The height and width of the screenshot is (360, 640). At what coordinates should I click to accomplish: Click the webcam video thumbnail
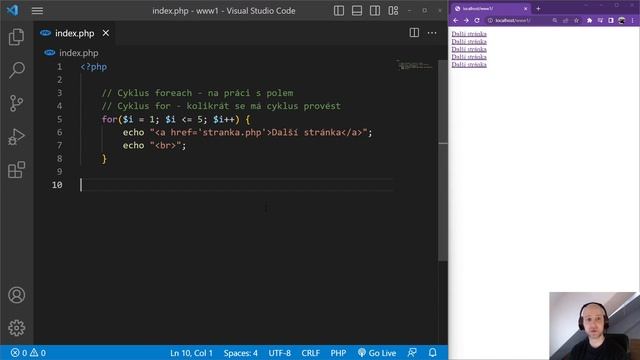pos(594,326)
